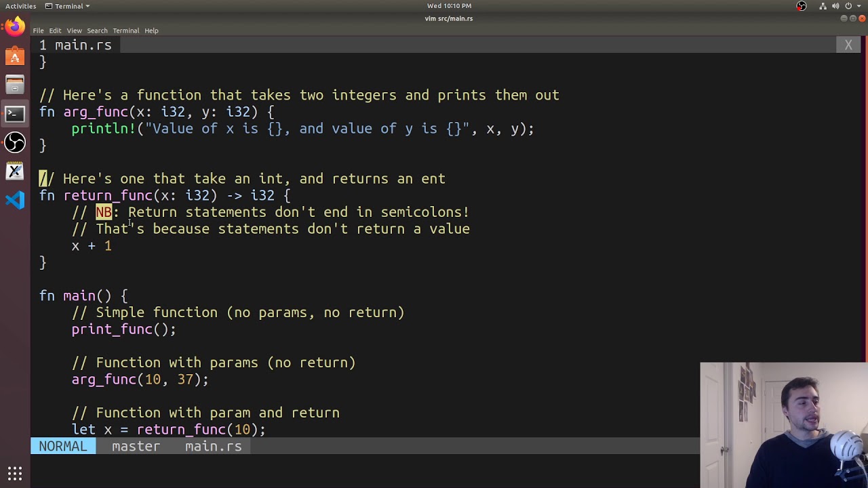The width and height of the screenshot is (868, 488).
Task: Open the volume indicator in top bar
Action: 836,6
